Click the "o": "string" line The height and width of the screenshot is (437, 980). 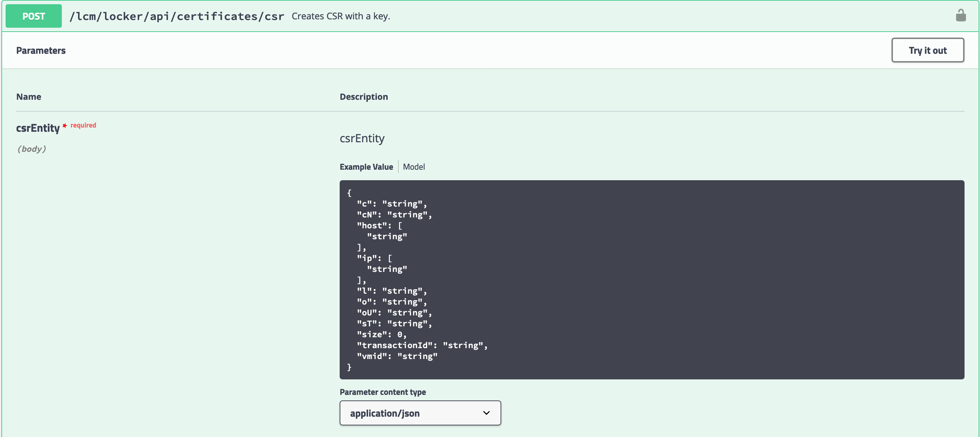[x=392, y=302]
